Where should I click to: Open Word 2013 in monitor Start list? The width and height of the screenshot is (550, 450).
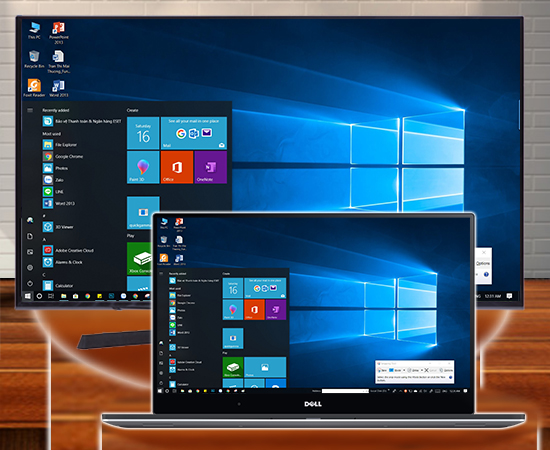(59, 203)
